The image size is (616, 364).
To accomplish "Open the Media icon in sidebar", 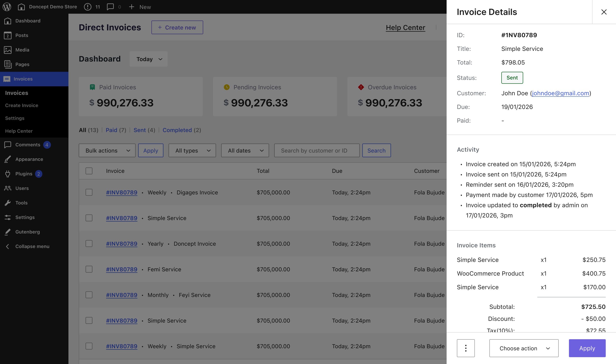I will (8, 50).
